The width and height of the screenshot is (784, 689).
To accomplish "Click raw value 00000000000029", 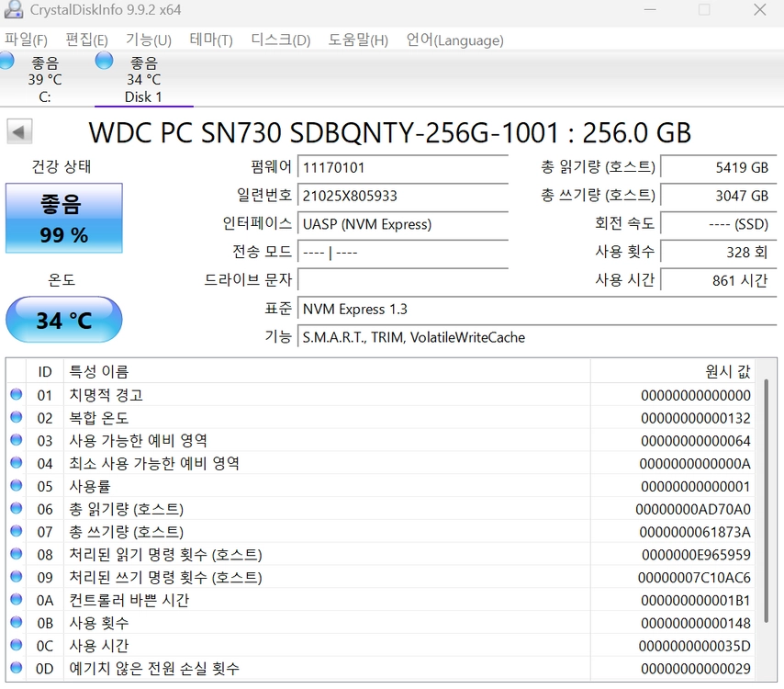I will tap(696, 669).
